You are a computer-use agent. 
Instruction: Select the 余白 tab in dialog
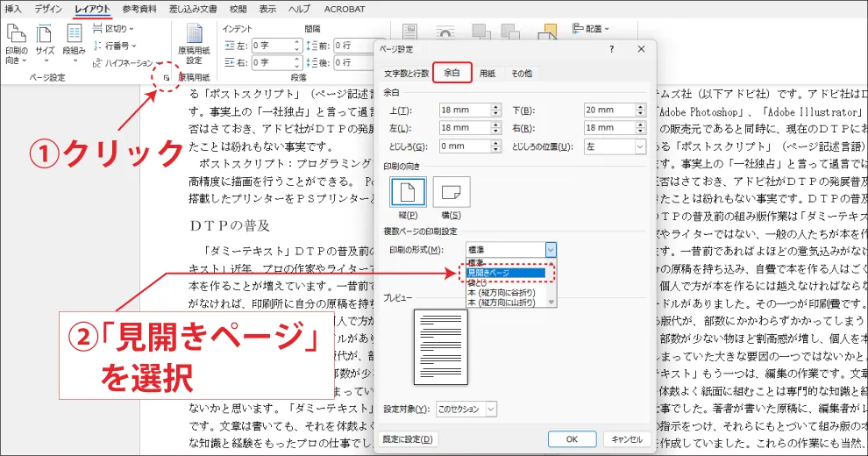452,73
